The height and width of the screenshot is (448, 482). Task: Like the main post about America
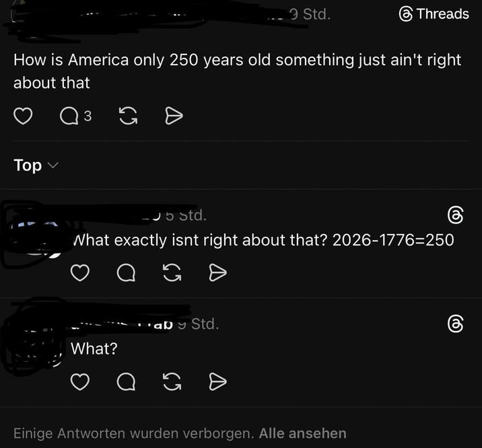[24, 116]
